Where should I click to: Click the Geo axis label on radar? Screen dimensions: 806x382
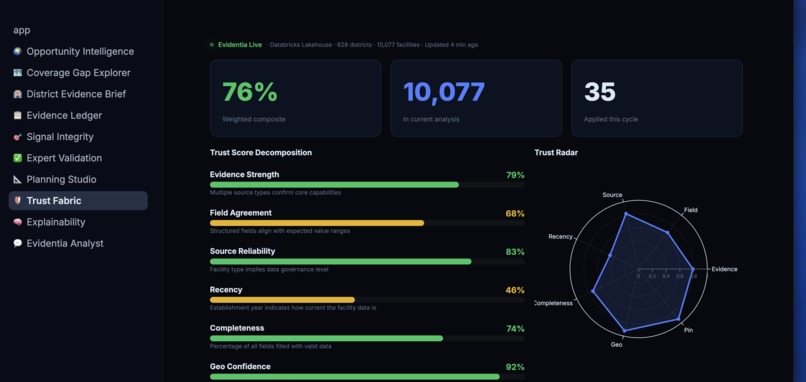point(616,344)
